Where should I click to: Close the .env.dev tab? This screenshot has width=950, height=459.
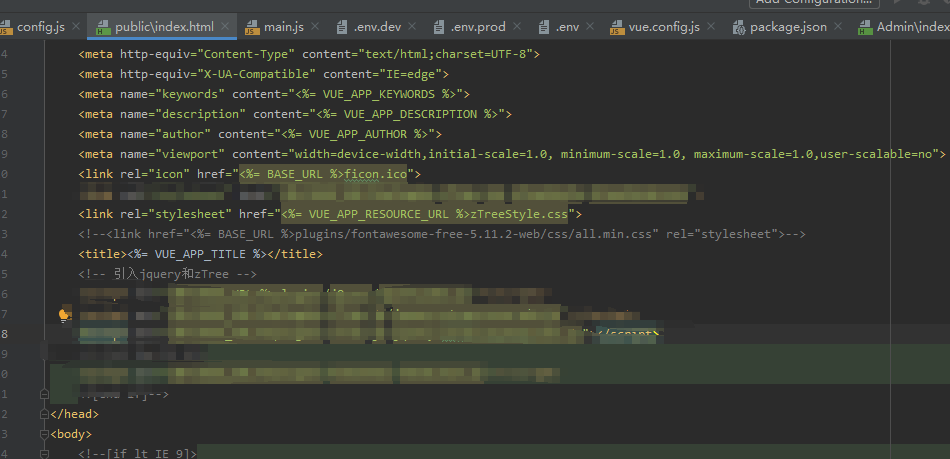(x=411, y=27)
